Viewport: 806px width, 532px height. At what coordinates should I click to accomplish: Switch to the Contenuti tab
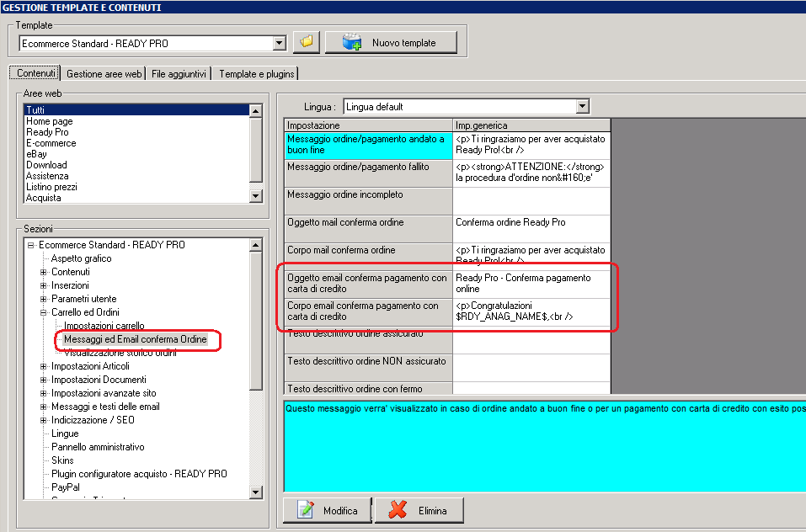tap(35, 73)
